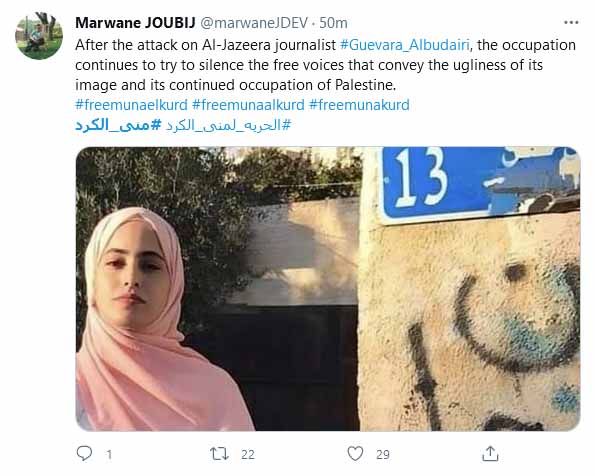596x476 pixels.
Task: Open the #freemunaelkurd hashtag
Action: [x=132, y=105]
